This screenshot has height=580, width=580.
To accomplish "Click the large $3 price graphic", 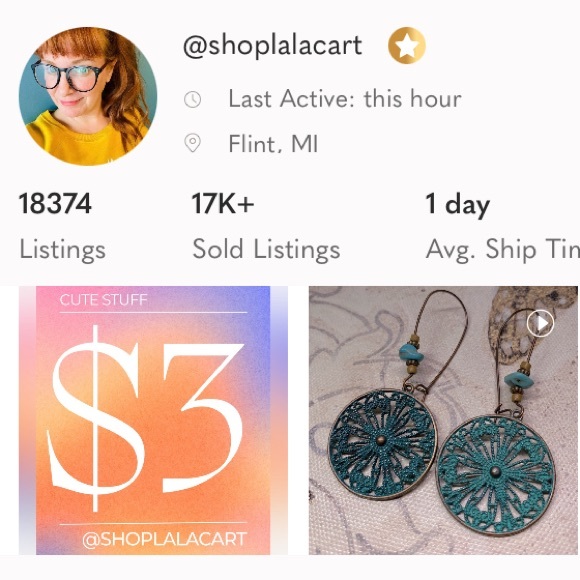I will (145, 418).
